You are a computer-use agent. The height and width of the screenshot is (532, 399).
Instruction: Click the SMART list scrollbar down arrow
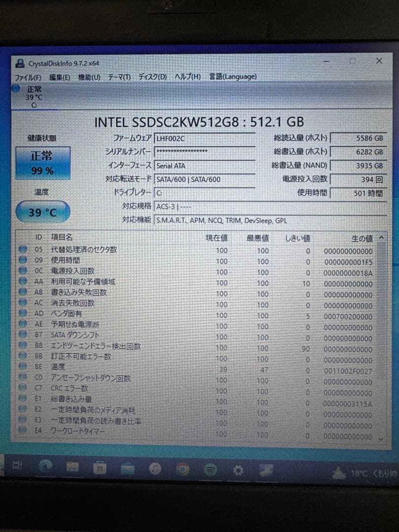click(381, 439)
